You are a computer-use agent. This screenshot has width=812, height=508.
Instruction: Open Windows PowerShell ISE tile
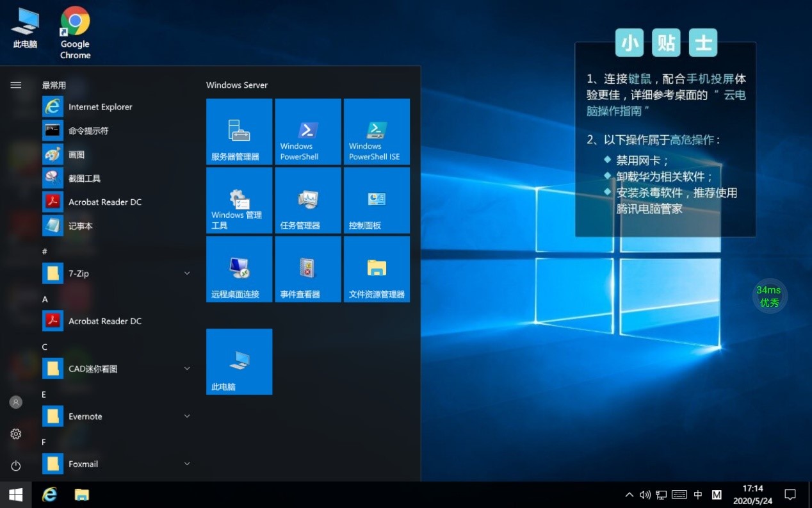377,131
